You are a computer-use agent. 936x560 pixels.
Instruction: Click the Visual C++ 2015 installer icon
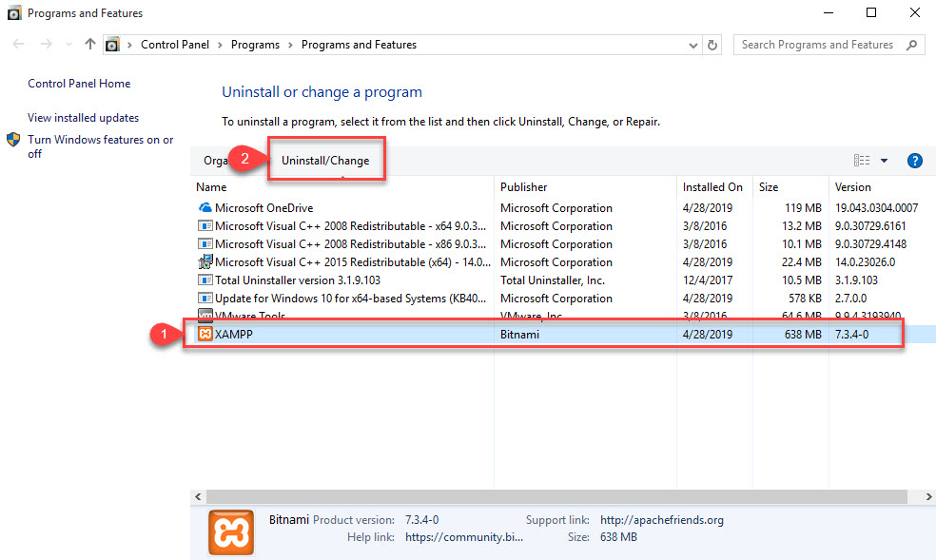(x=205, y=261)
